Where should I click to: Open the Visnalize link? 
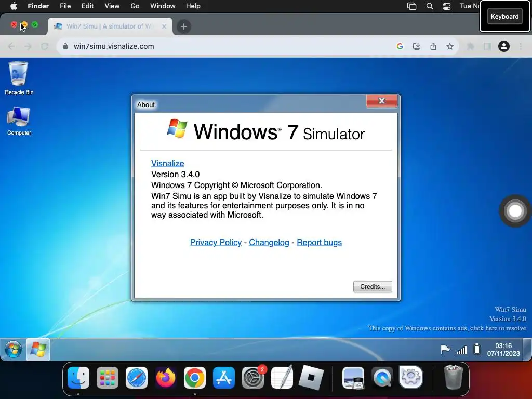[x=168, y=163]
